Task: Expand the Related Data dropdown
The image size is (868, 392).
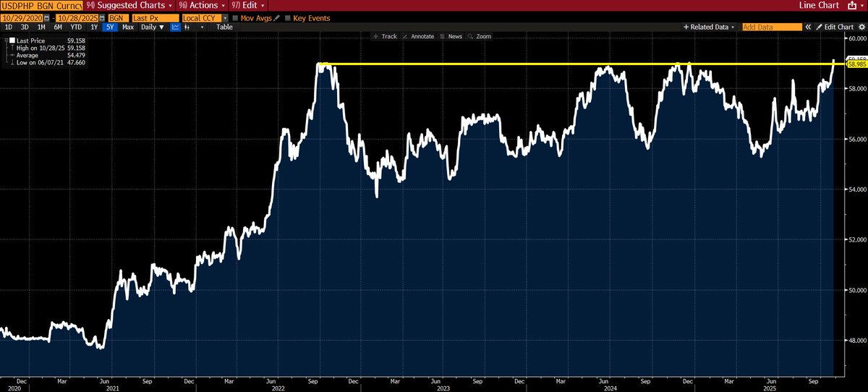Action: pos(708,27)
